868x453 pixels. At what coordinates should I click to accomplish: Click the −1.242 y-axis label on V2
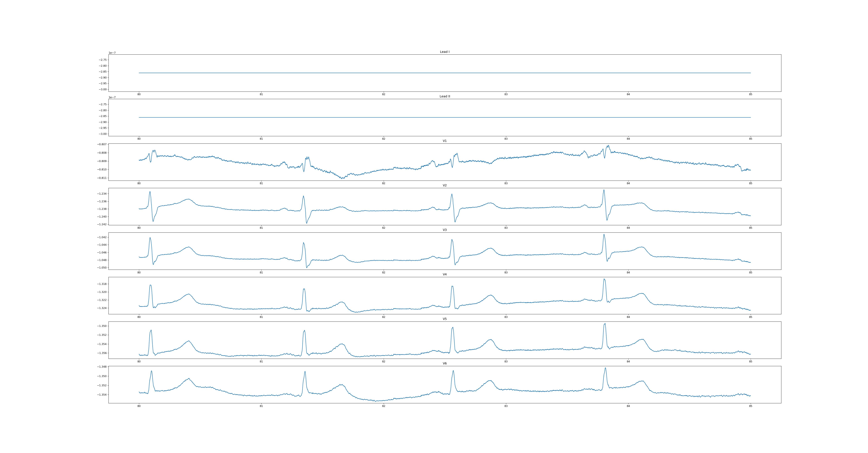coord(102,224)
